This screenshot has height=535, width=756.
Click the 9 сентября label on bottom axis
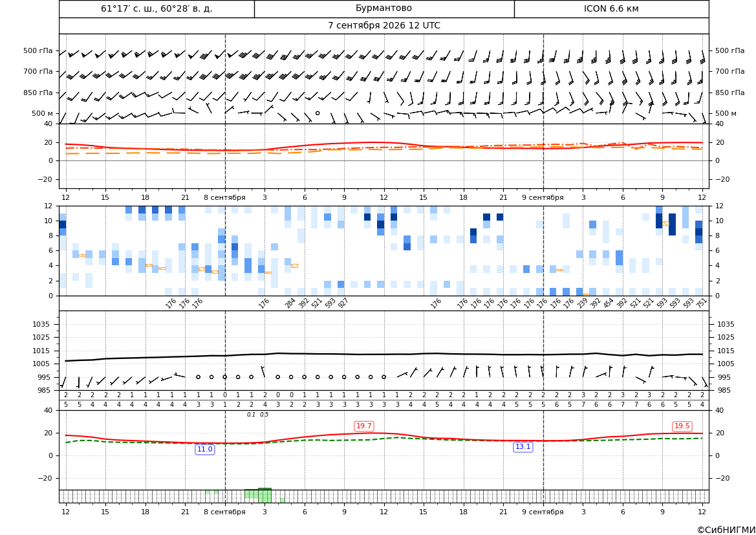543,512
